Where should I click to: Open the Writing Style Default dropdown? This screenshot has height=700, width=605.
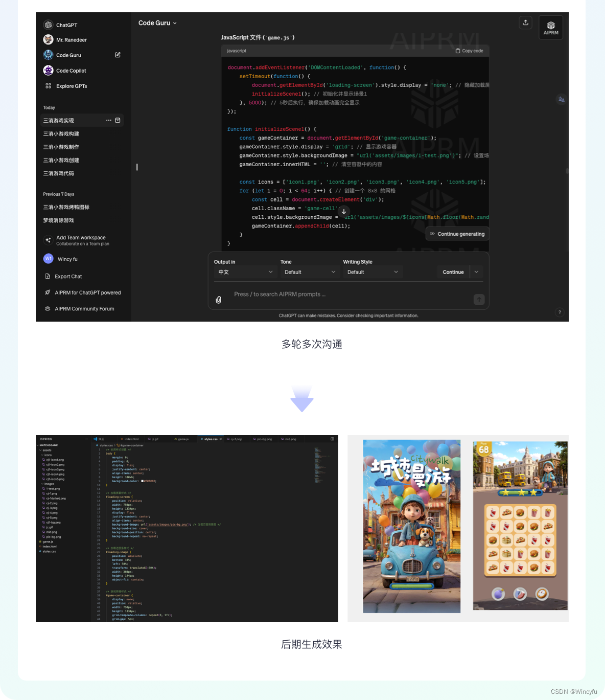[373, 272]
